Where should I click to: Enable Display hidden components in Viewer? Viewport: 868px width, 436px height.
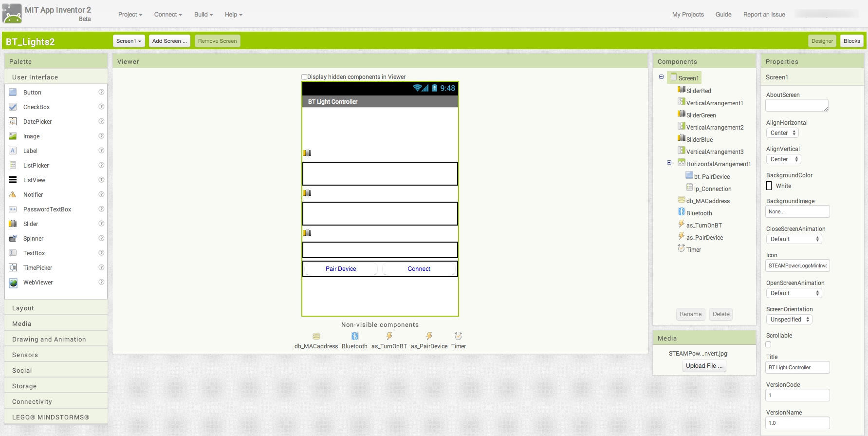pyautogui.click(x=304, y=77)
